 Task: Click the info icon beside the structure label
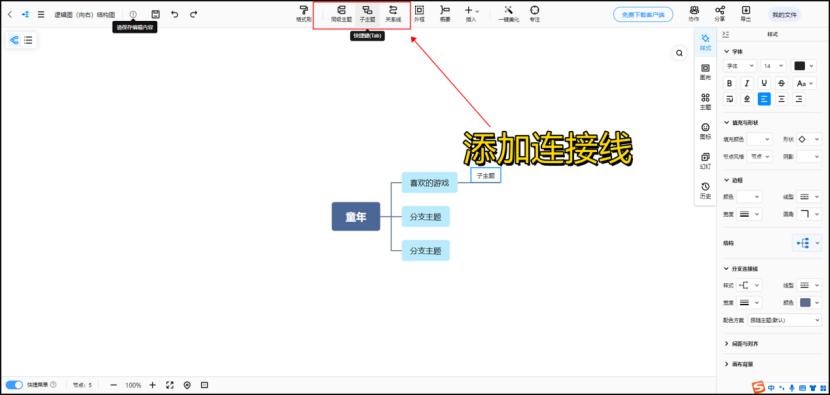pyautogui.click(x=133, y=14)
